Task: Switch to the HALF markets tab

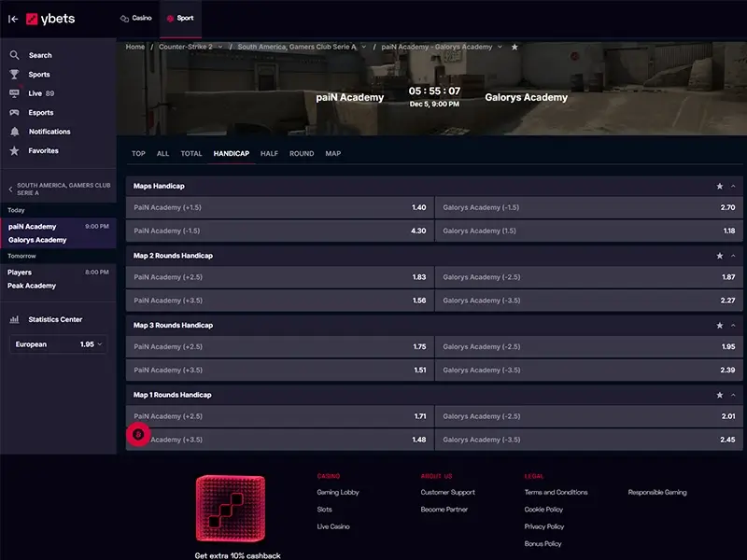Action: 269,153
